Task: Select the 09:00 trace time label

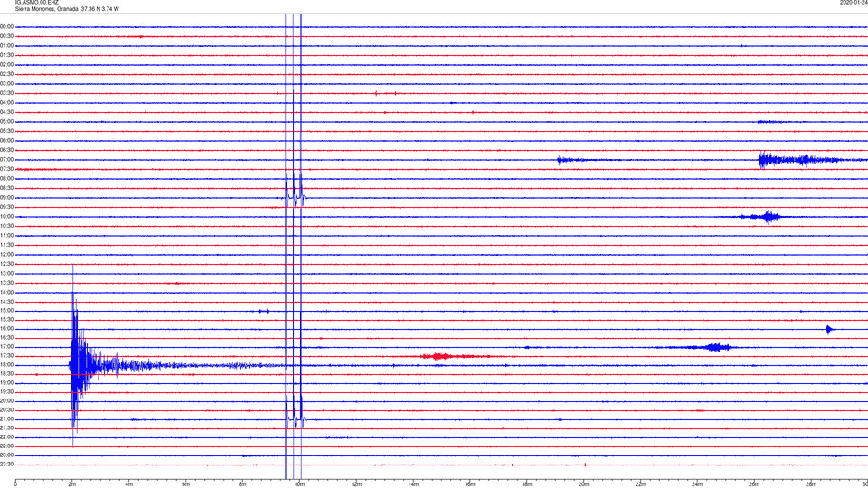Action: 7,198
